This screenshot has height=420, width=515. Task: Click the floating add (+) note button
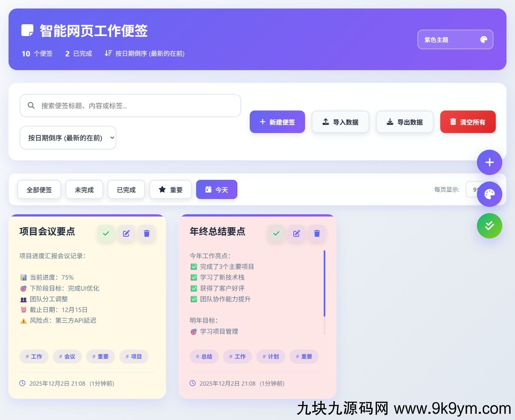(x=489, y=162)
